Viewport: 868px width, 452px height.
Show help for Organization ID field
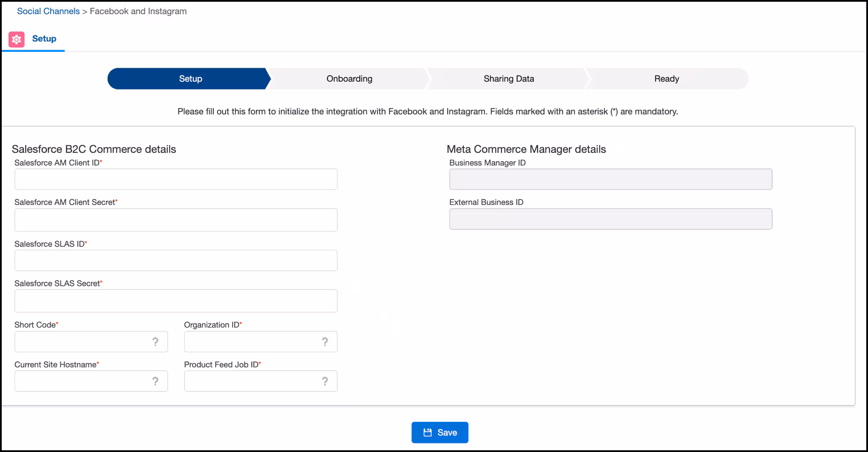point(325,342)
